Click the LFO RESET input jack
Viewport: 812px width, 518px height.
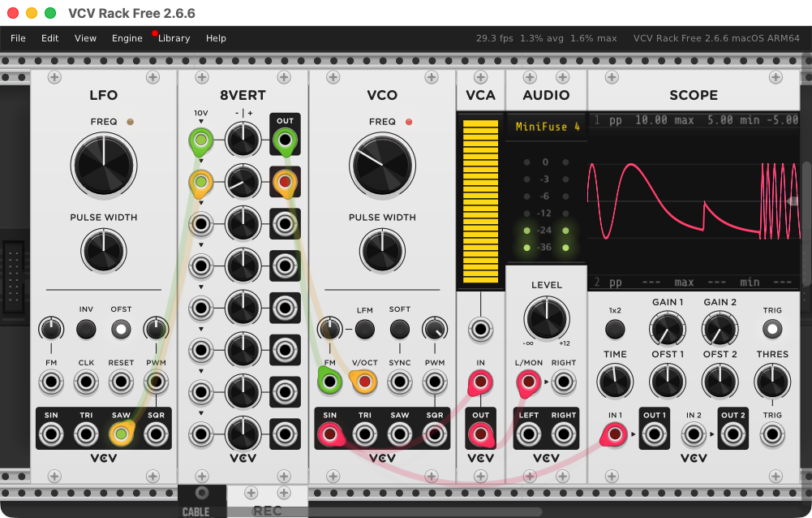121,381
